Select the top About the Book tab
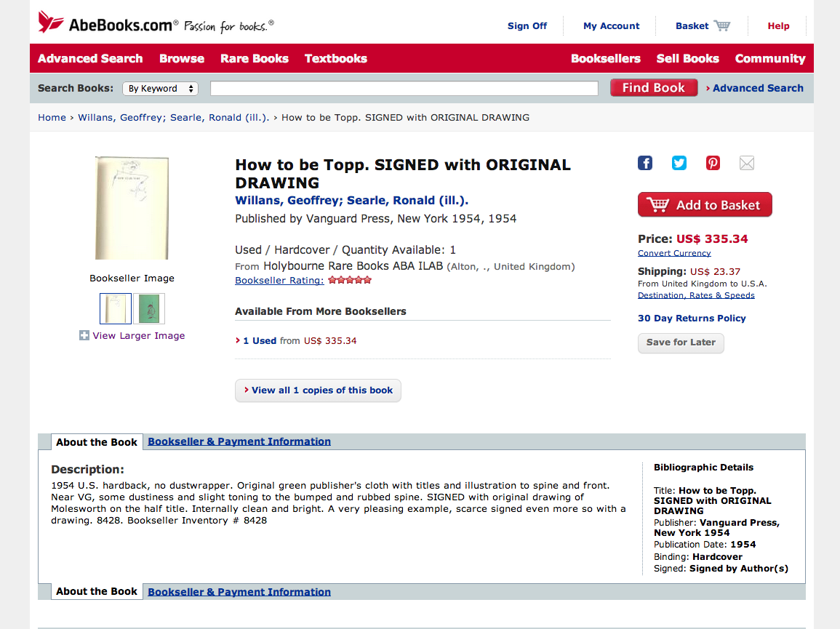This screenshot has width=840, height=629. [x=97, y=442]
